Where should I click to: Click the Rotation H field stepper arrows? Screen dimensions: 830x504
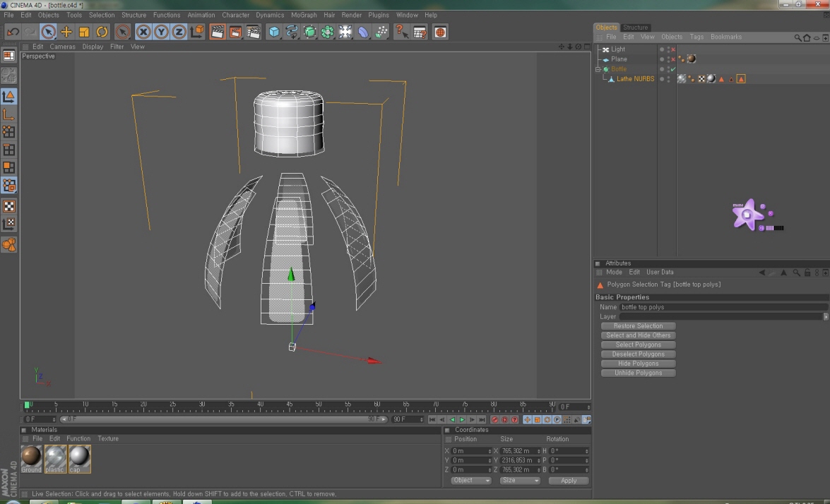click(586, 451)
